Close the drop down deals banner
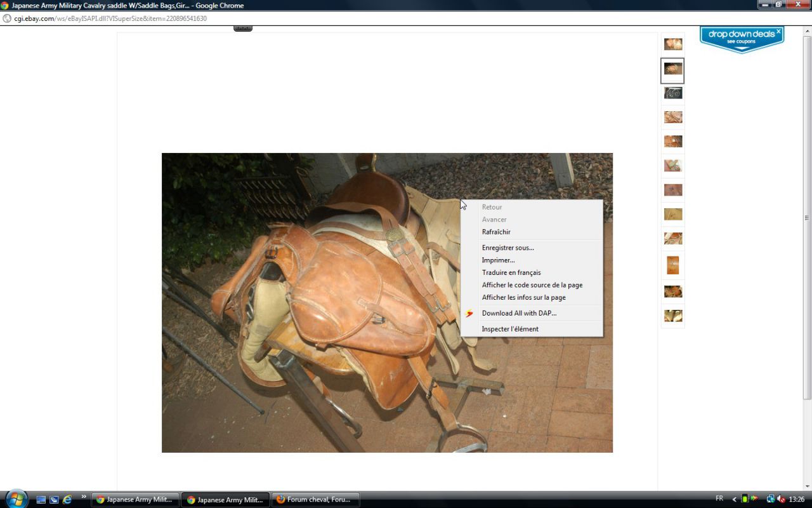Image resolution: width=812 pixels, height=508 pixels. coord(778,30)
